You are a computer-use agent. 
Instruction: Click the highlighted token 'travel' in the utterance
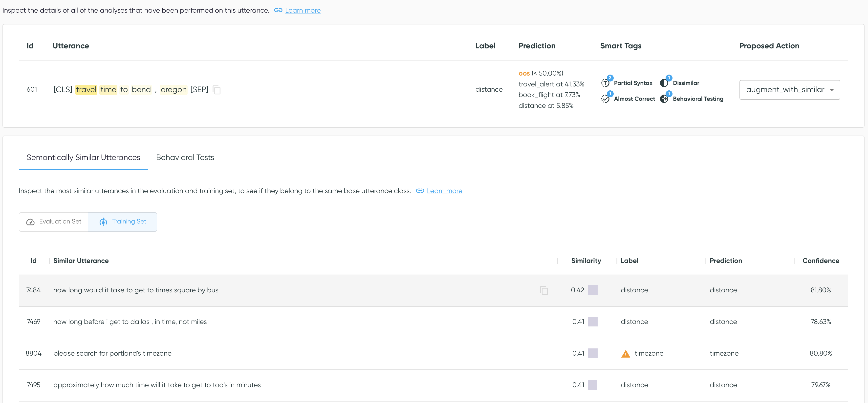(x=86, y=90)
